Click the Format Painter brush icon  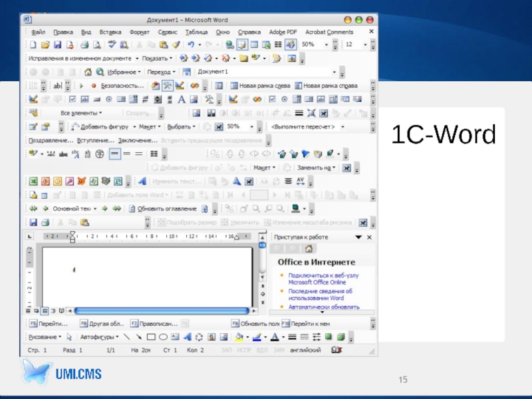coord(176,45)
